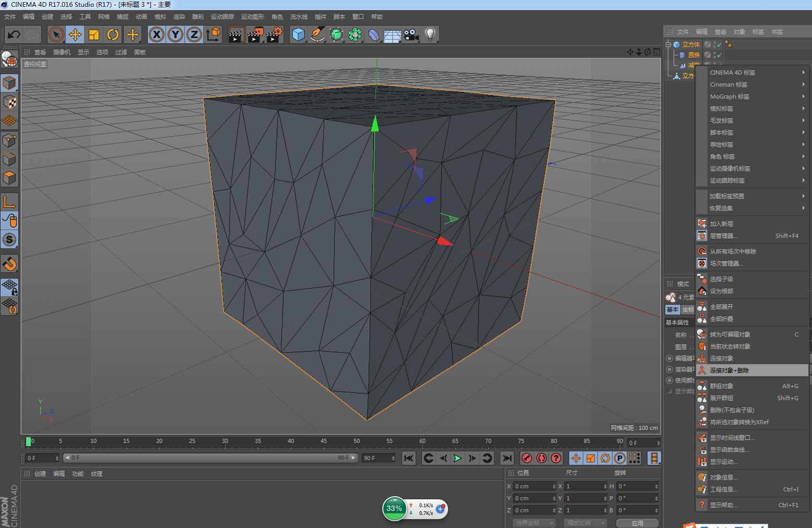Switch to Polygon edit mode in left sidebar
Screen dimensions: 812x528
[9, 178]
